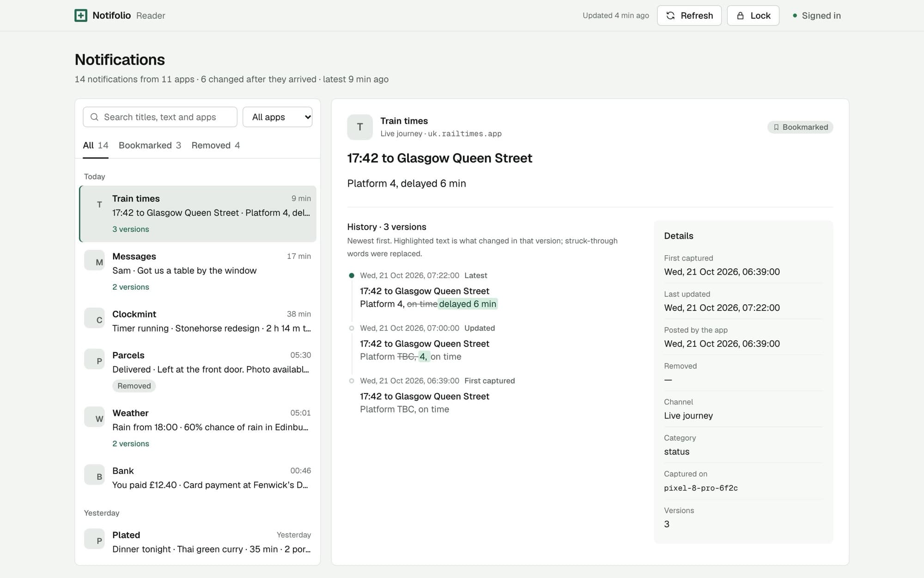Click the highlighted 'delayed 6 min' text

pos(468,304)
